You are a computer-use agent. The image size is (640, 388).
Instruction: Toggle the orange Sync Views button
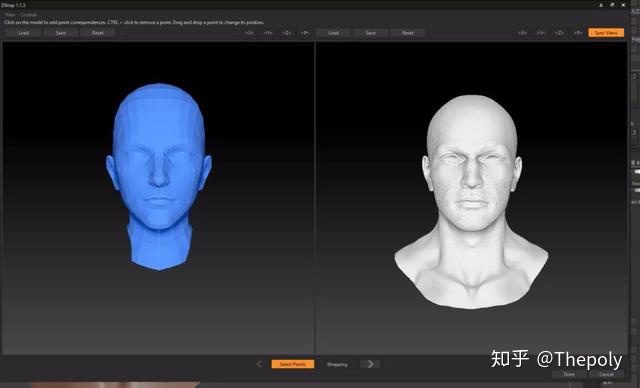point(606,33)
